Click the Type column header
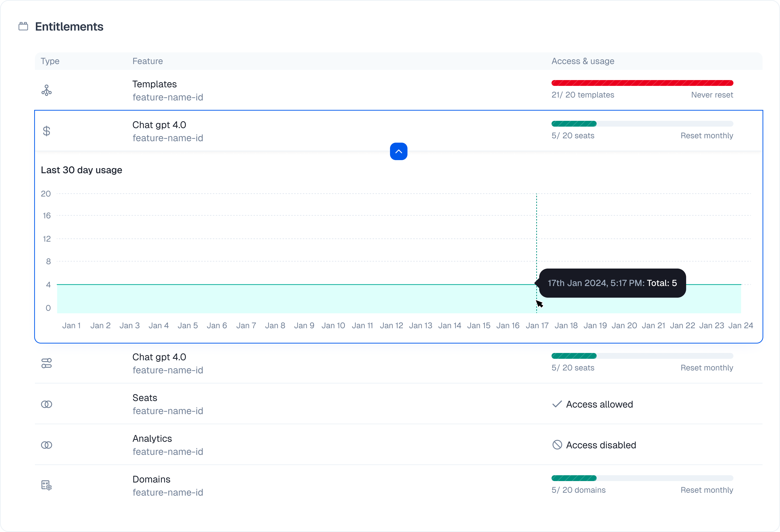Viewport: 780px width, 532px height. [x=50, y=61]
